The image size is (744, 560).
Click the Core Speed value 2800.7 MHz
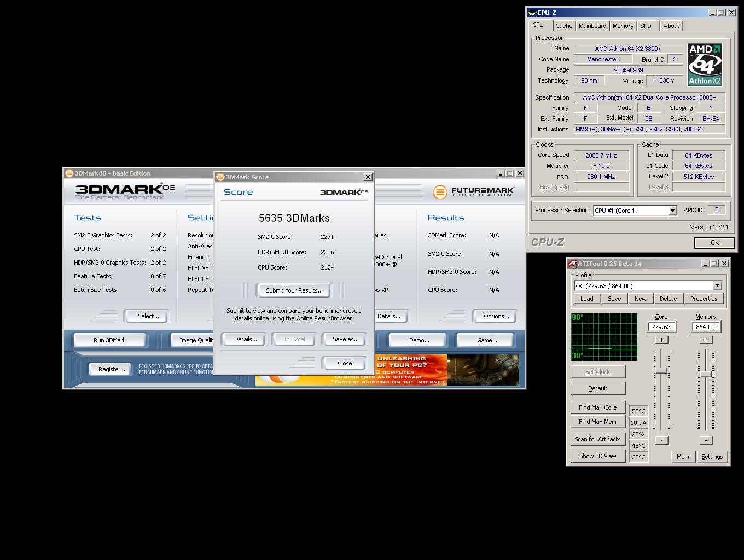coord(601,155)
